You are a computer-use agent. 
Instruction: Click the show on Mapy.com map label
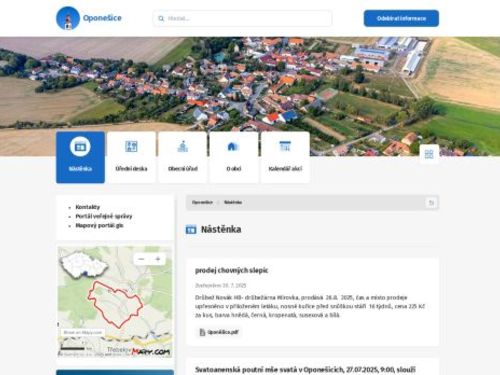click(83, 333)
